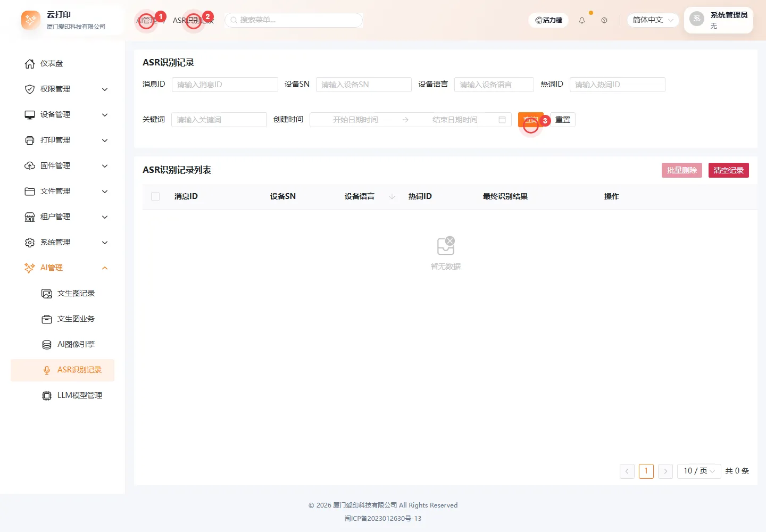
Task: Click the LLM模型管理 chip icon
Action: coord(47,396)
